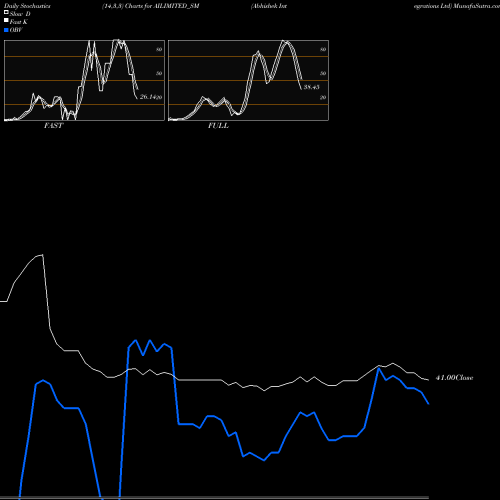Select the 'Fast K' legend label
The height and width of the screenshot is (500, 500).
19,22
